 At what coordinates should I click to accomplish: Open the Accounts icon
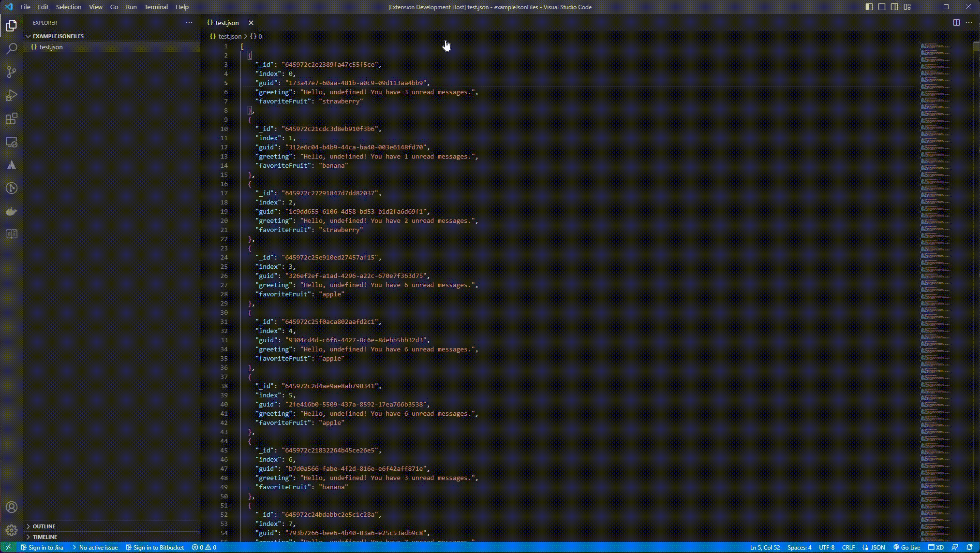click(x=12, y=507)
